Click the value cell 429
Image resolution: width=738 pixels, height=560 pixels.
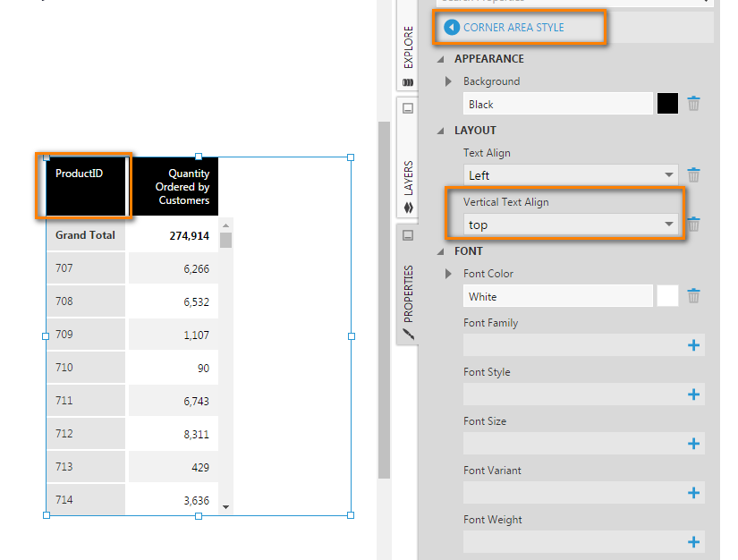pyautogui.click(x=174, y=467)
